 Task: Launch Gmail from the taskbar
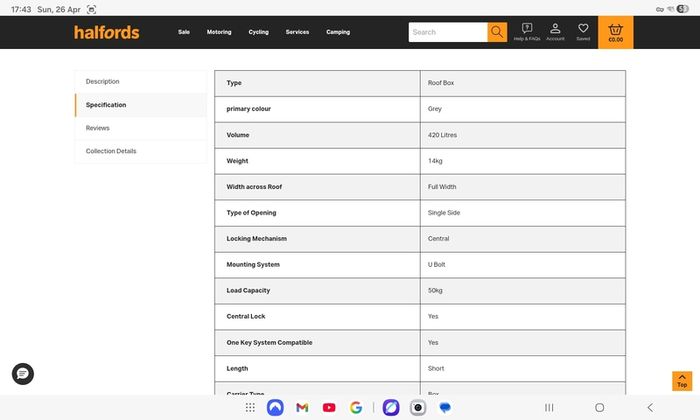302,408
